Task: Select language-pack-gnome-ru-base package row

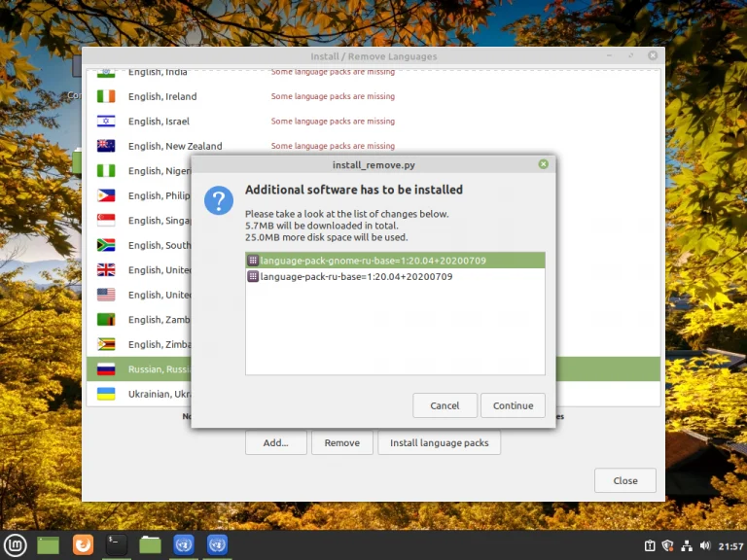Action: pyautogui.click(x=395, y=261)
